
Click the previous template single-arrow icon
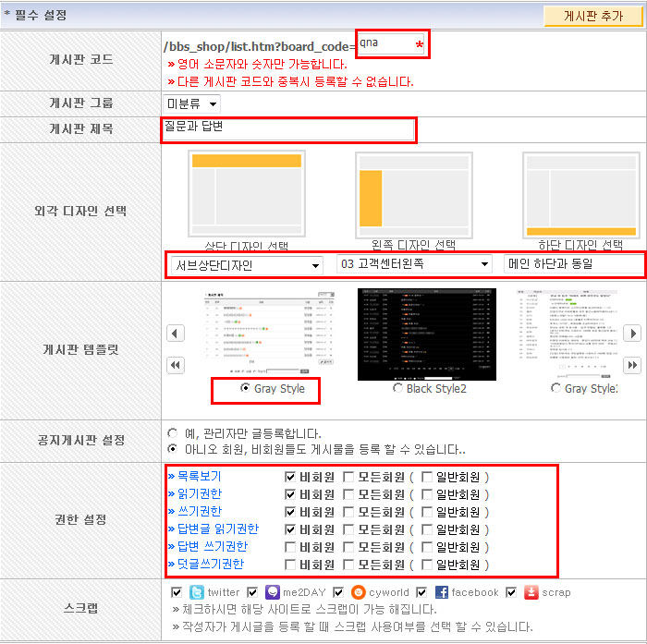pos(176,334)
